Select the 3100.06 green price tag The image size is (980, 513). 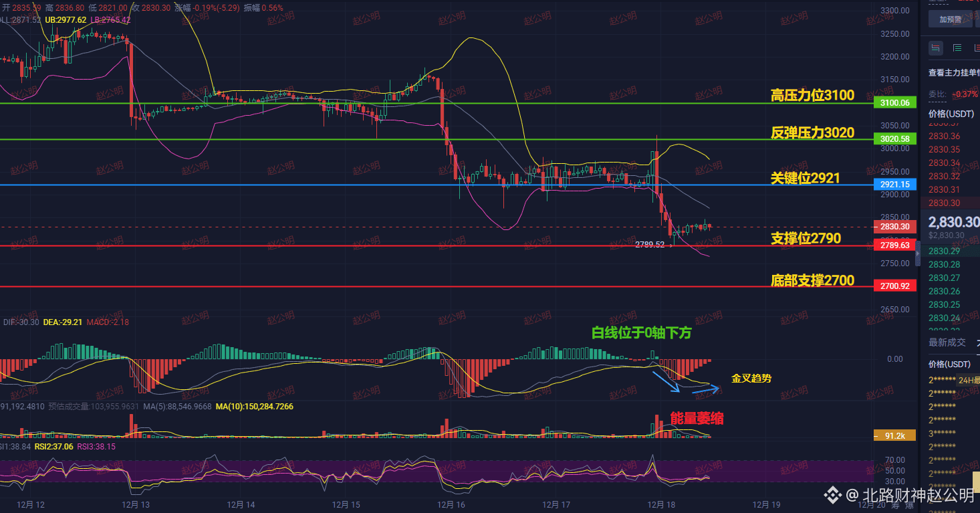click(895, 103)
